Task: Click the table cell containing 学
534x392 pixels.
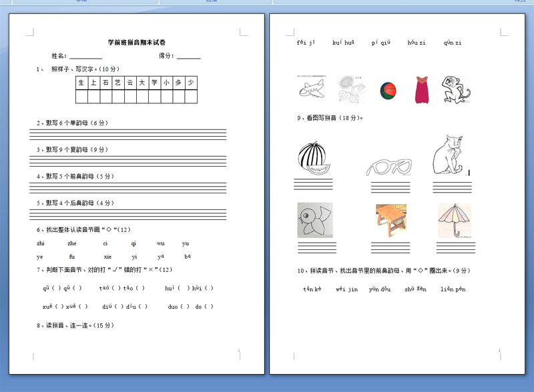Action: (155, 83)
